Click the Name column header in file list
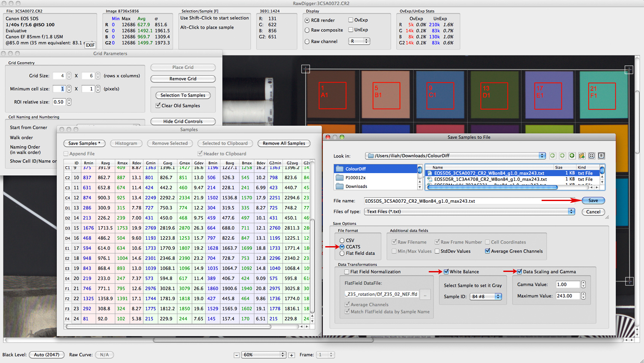Image resolution: width=644 pixels, height=363 pixels. point(438,167)
